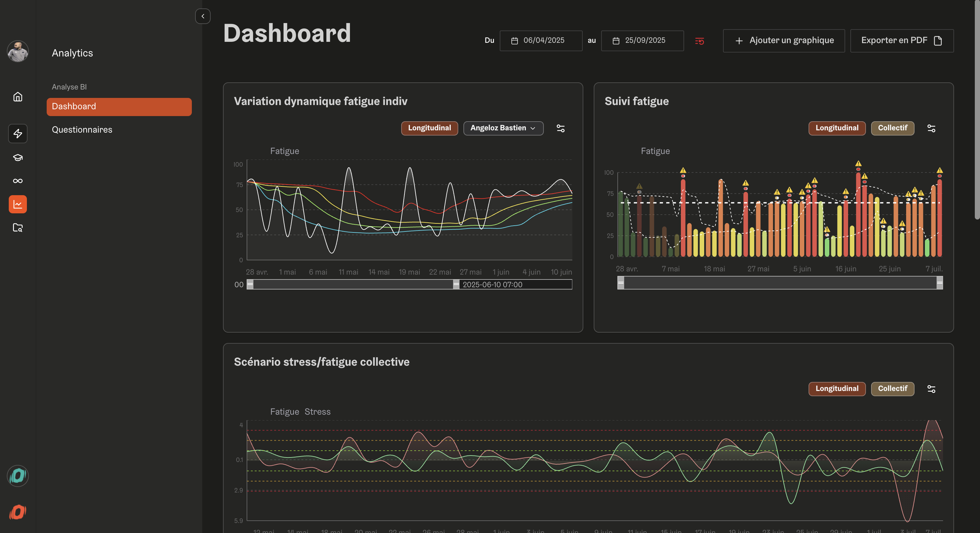Open the folder search sidebar icon

(17, 228)
